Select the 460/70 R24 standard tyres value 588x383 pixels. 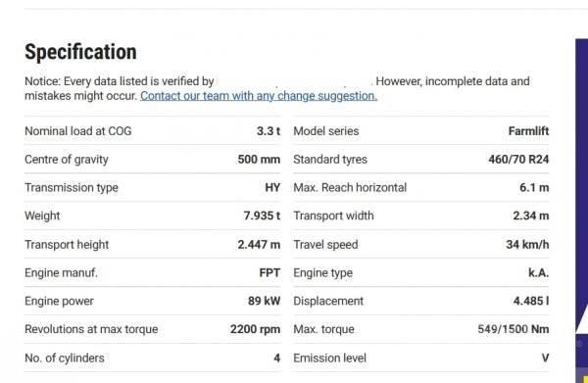click(x=518, y=160)
